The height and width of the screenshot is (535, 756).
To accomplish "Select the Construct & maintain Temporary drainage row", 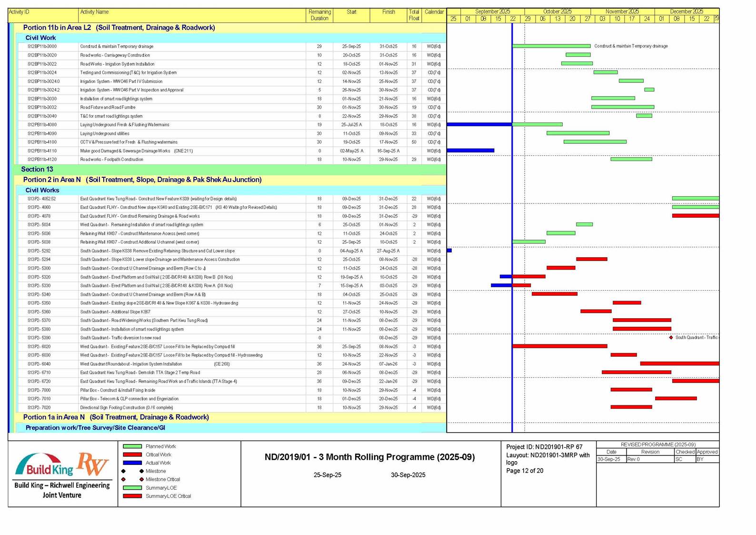I will (x=117, y=47).
